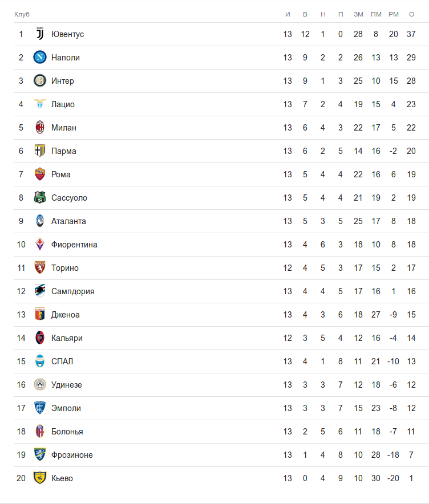The height and width of the screenshot is (504, 429).
Task: Click the Inter club logo
Action: (x=39, y=81)
